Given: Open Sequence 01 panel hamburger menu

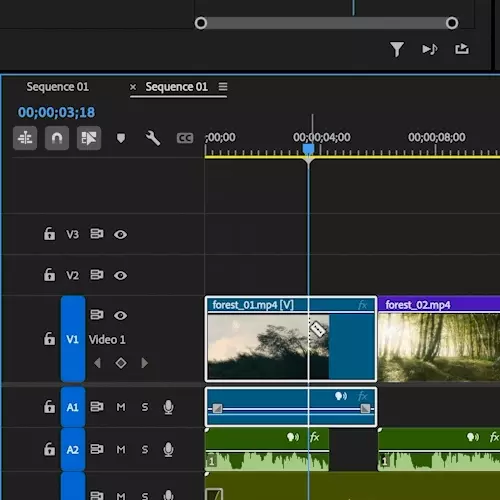Looking at the screenshot, I should click(x=223, y=87).
